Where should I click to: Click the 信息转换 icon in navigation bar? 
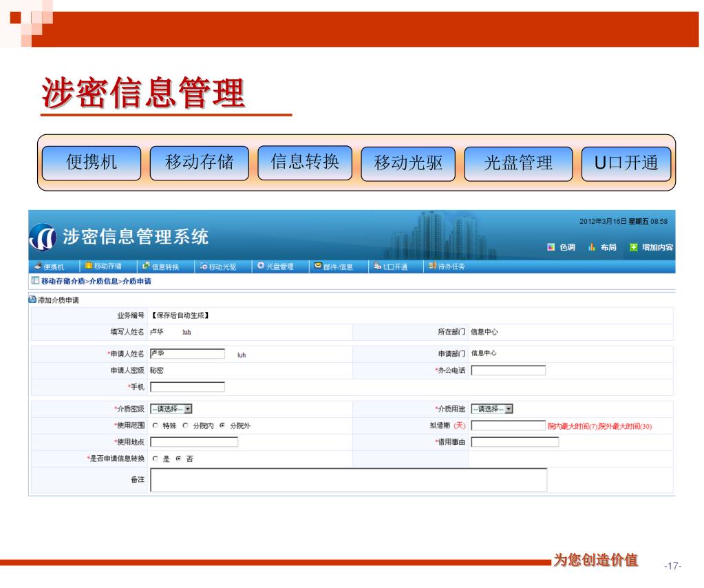tap(146, 266)
